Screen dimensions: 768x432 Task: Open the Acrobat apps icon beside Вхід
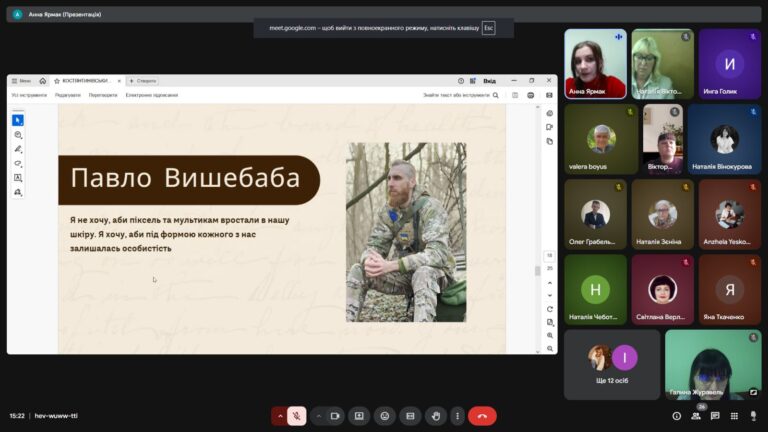coord(473,81)
